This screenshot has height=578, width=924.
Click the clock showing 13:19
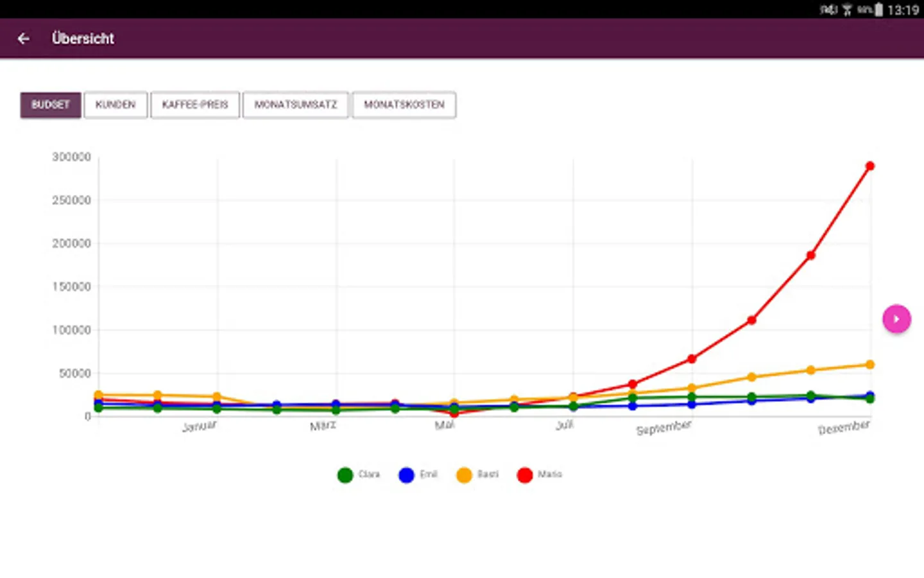click(x=903, y=10)
